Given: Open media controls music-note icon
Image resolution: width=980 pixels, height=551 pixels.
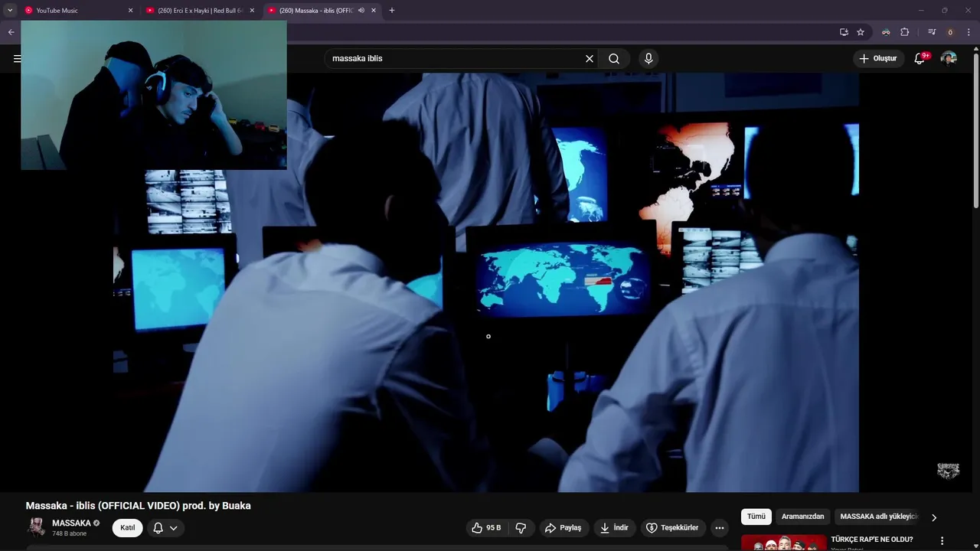Looking at the screenshot, I should tap(932, 32).
